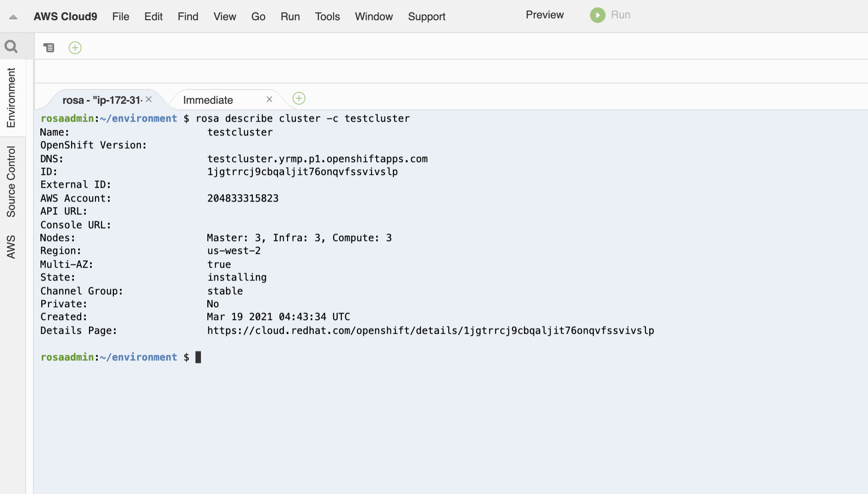Image resolution: width=868 pixels, height=494 pixels.
Task: Click the AWS Account number 204833315823
Action: (243, 198)
